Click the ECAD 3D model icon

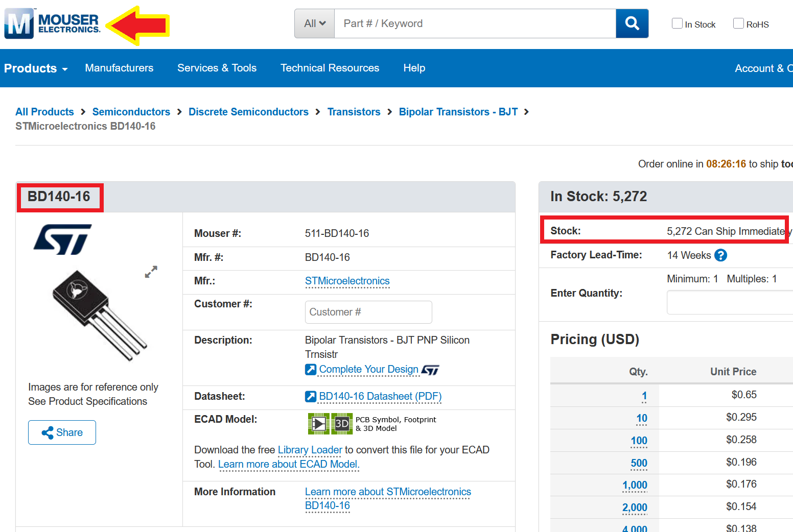[x=342, y=424]
